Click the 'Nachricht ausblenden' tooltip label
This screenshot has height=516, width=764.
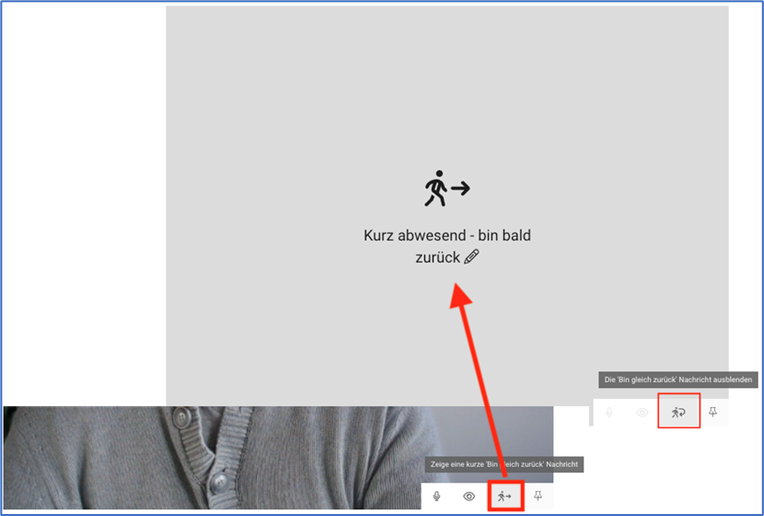pyautogui.click(x=678, y=380)
